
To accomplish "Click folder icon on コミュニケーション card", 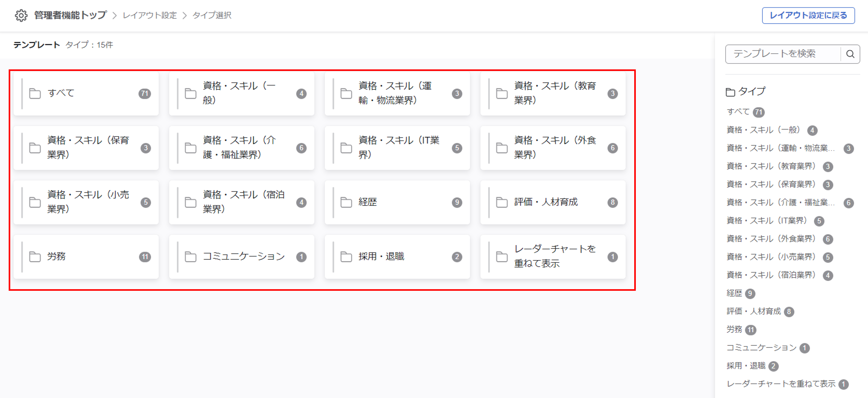I will pos(190,257).
